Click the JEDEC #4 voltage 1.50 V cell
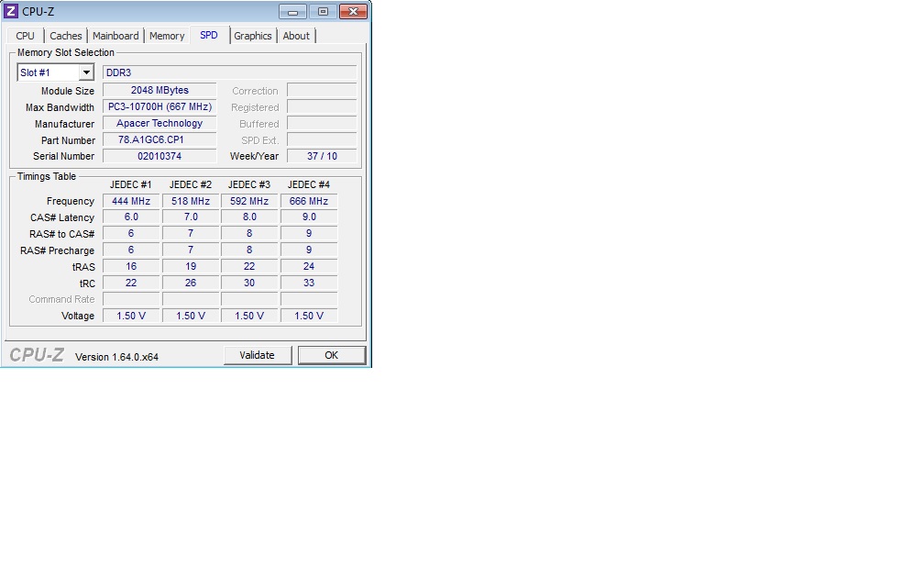Image resolution: width=924 pixels, height=578 pixels. (309, 317)
